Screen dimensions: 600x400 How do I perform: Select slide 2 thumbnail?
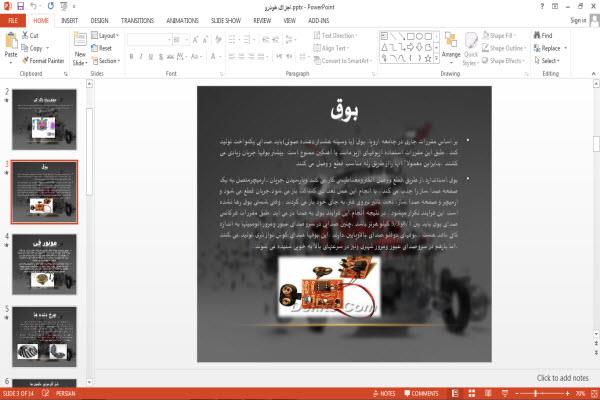click(x=44, y=119)
